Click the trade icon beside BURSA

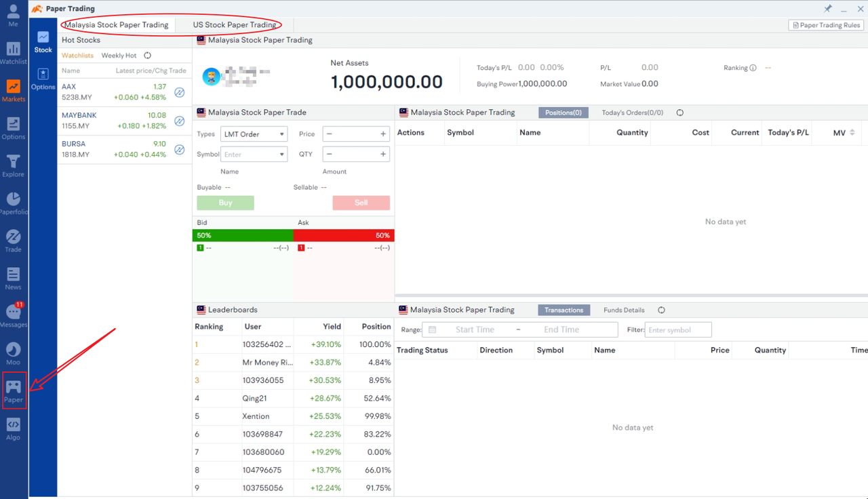(x=180, y=149)
